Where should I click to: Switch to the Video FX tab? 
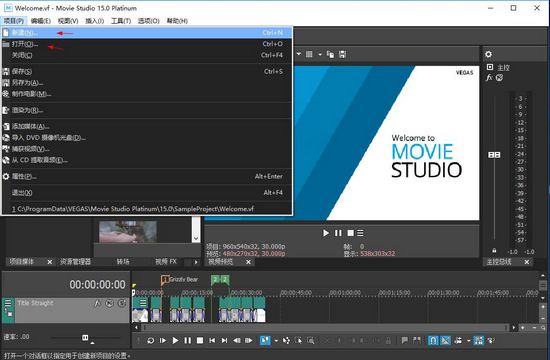pyautogui.click(x=166, y=262)
